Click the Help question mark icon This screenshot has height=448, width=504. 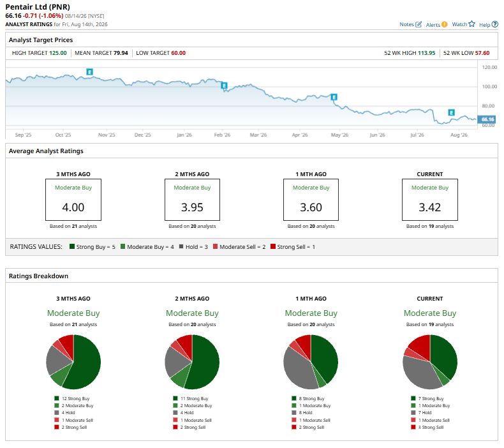click(x=495, y=24)
